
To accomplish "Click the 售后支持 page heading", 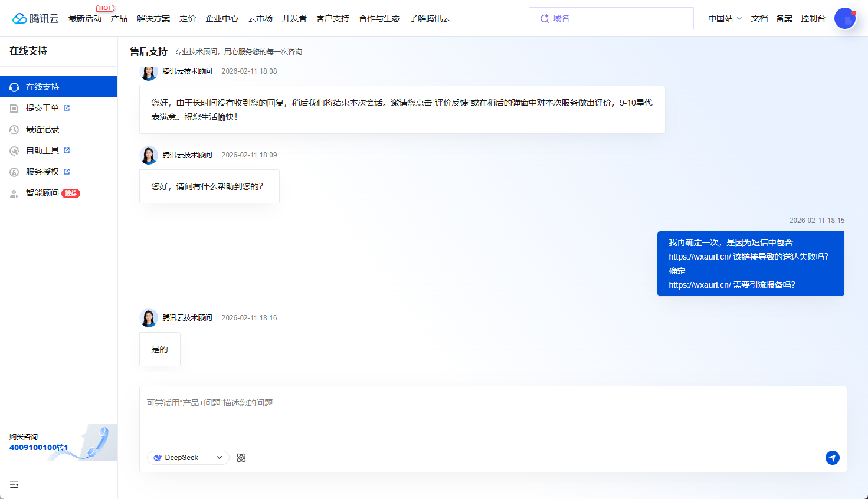I will (x=149, y=51).
